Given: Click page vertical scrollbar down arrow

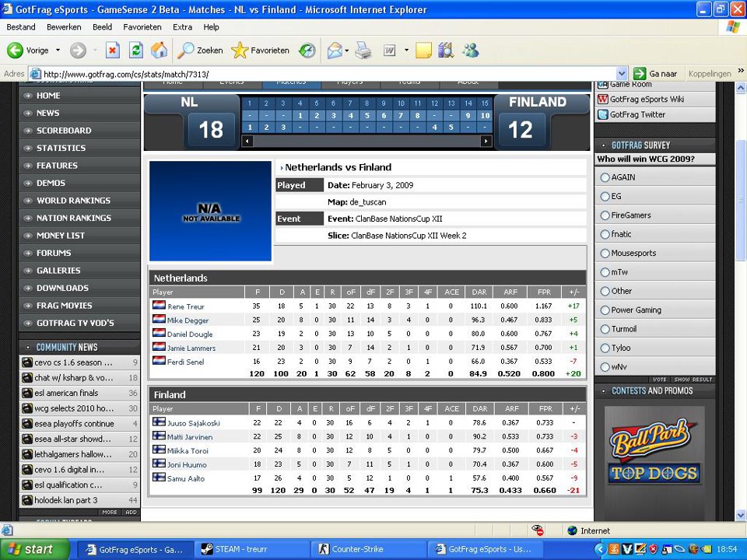Looking at the screenshot, I should 740,515.
